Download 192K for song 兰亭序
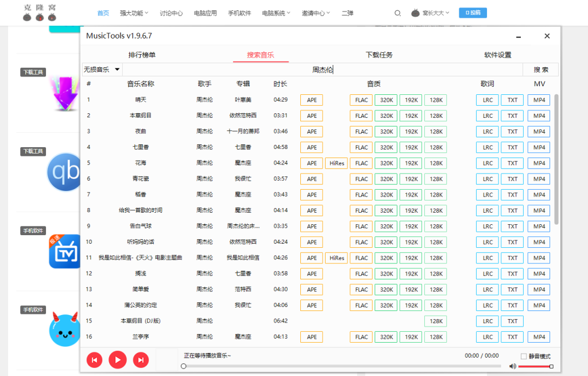This screenshot has height=376, width=588. pos(411,336)
